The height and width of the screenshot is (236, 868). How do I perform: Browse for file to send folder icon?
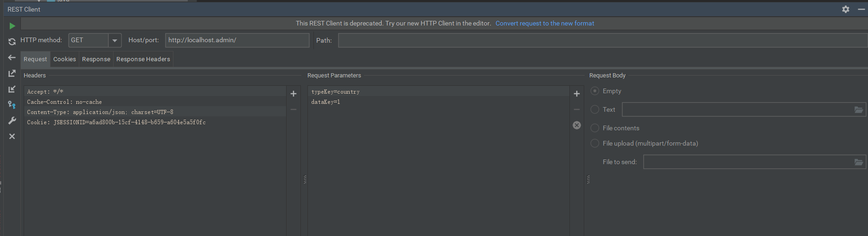tap(859, 162)
